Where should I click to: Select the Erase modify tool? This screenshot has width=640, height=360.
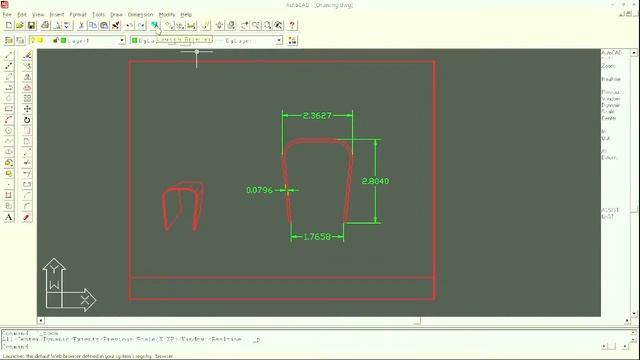(x=27, y=55)
